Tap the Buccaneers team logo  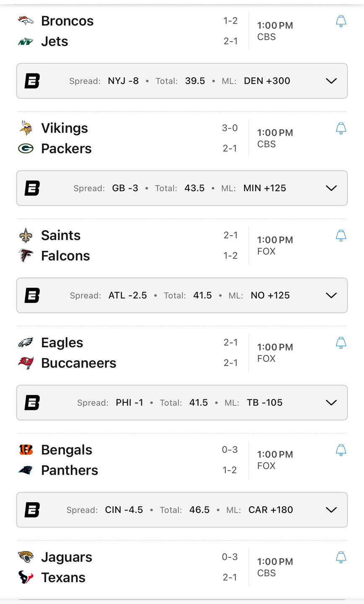tap(26, 363)
